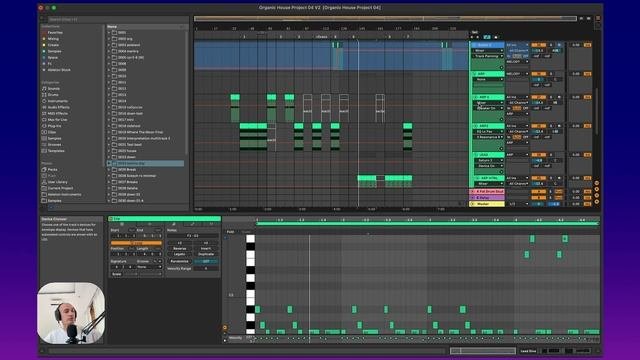The height and width of the screenshot is (360, 640).
Task: Click the arrangement overview bar at top
Action: [x=385, y=18]
